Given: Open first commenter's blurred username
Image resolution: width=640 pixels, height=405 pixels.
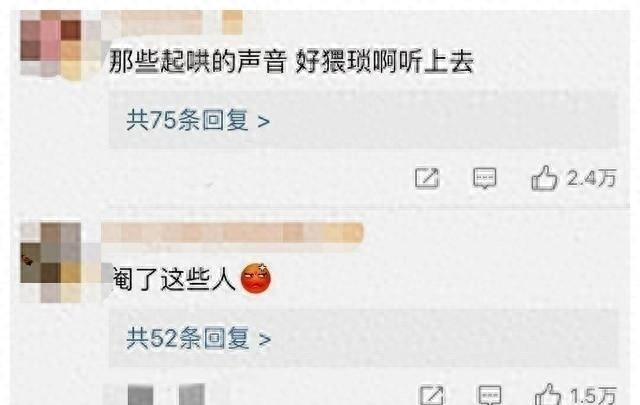Looking at the screenshot, I should point(172,22).
